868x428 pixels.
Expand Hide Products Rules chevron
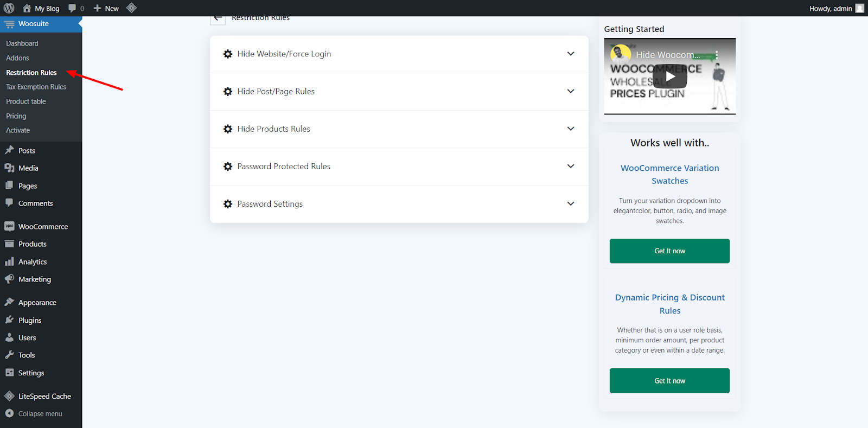point(571,129)
